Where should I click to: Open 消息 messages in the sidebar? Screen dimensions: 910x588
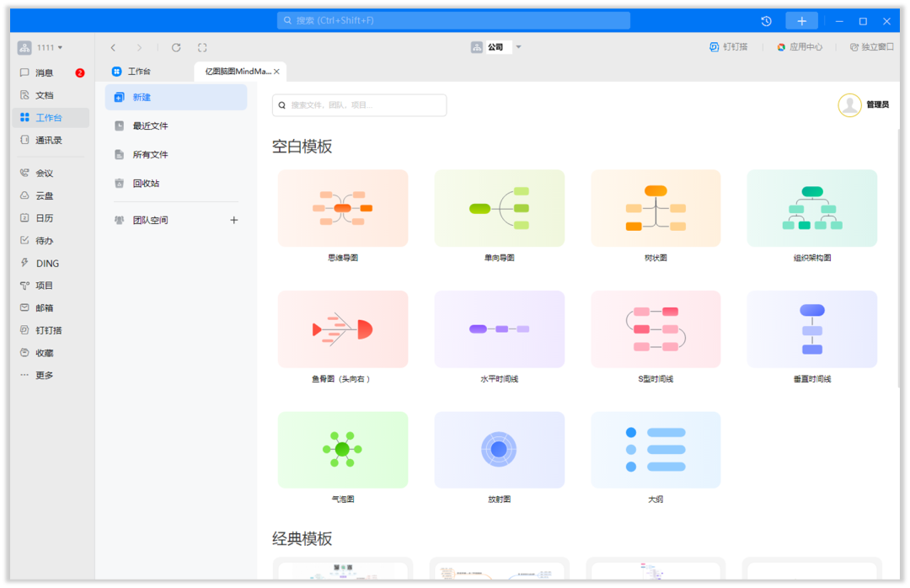click(44, 73)
